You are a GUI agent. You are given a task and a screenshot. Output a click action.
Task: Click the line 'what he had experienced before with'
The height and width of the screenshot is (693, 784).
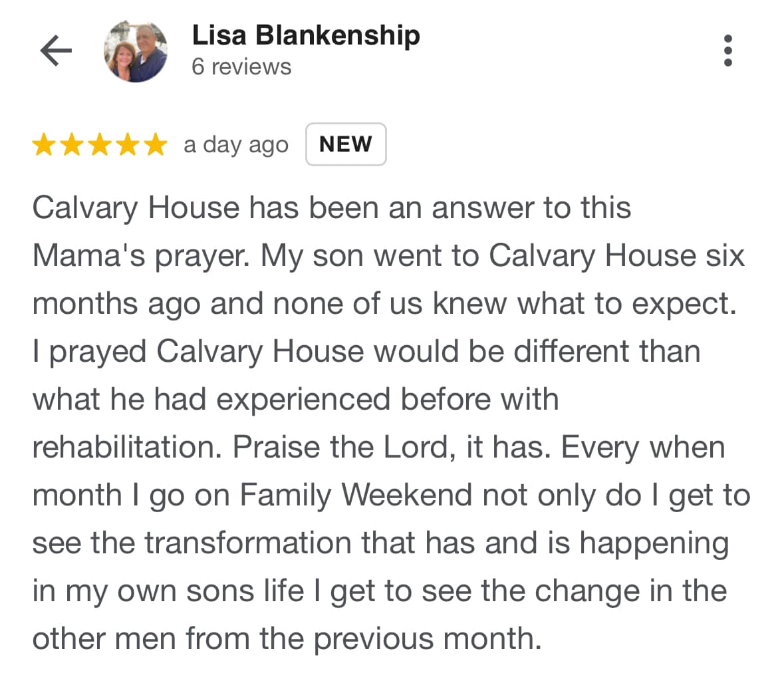[295, 400]
